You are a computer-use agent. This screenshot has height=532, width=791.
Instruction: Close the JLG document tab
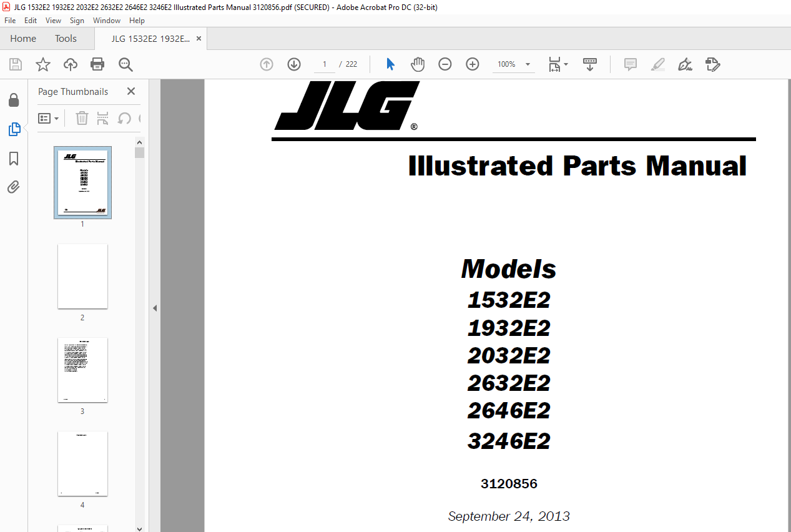(x=199, y=39)
